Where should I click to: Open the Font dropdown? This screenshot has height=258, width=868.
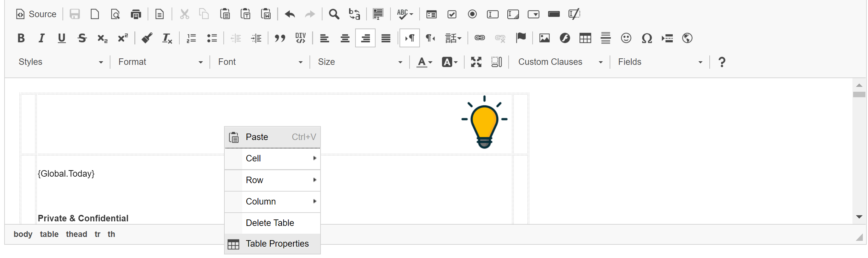pos(260,62)
